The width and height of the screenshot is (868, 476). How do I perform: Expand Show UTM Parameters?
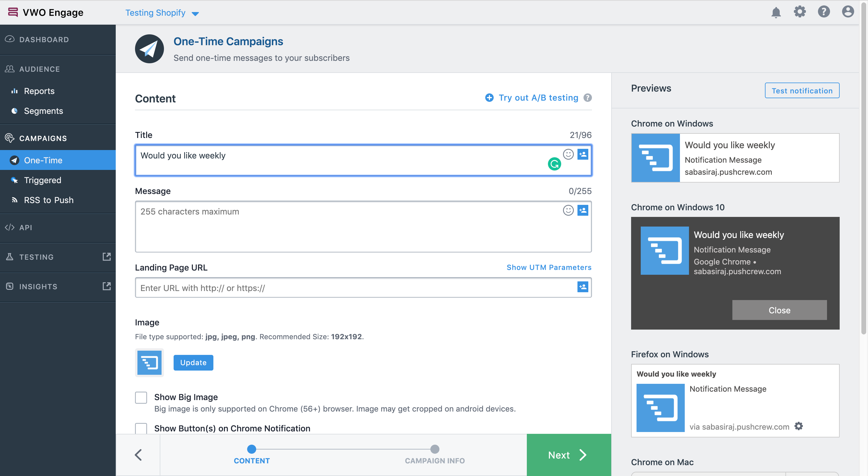[x=549, y=268]
